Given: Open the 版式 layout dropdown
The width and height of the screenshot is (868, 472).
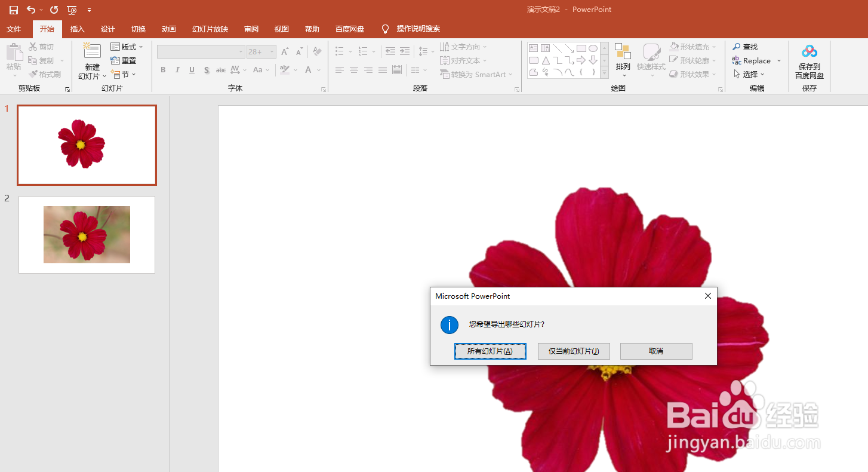Looking at the screenshot, I should 127,47.
